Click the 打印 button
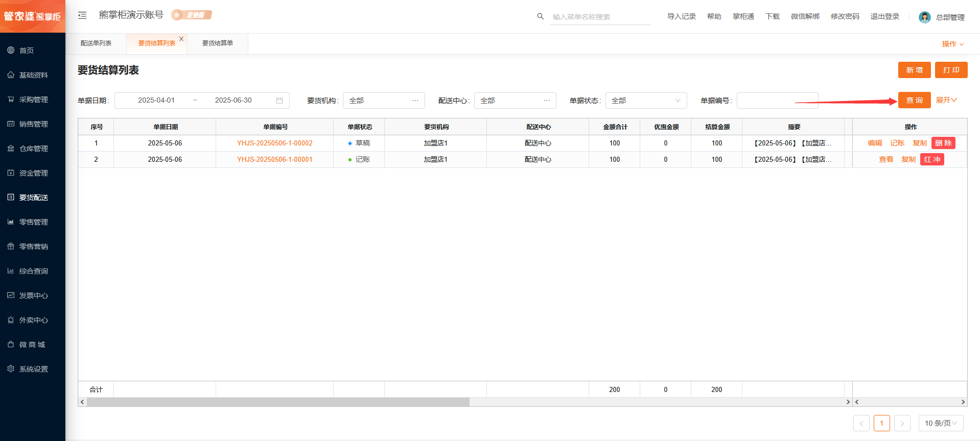The width and height of the screenshot is (980, 441). click(951, 70)
